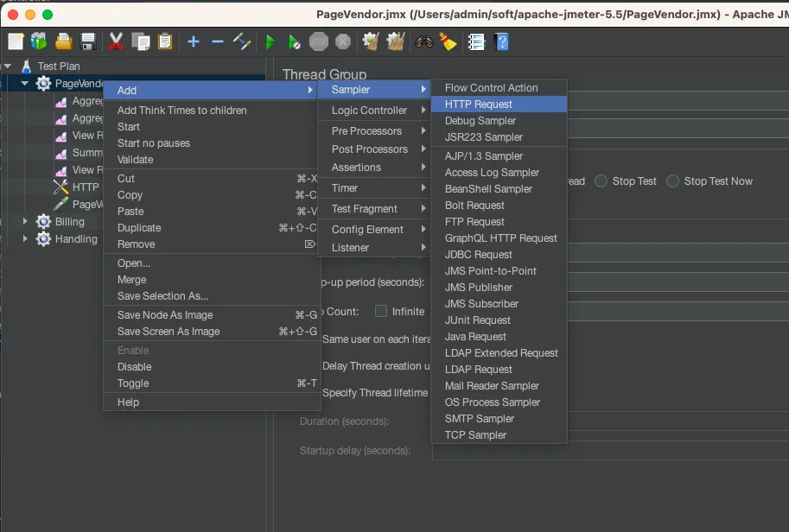The image size is (789, 532).
Task: Toggle the Infinite loop count checkbox
Action: (381, 311)
